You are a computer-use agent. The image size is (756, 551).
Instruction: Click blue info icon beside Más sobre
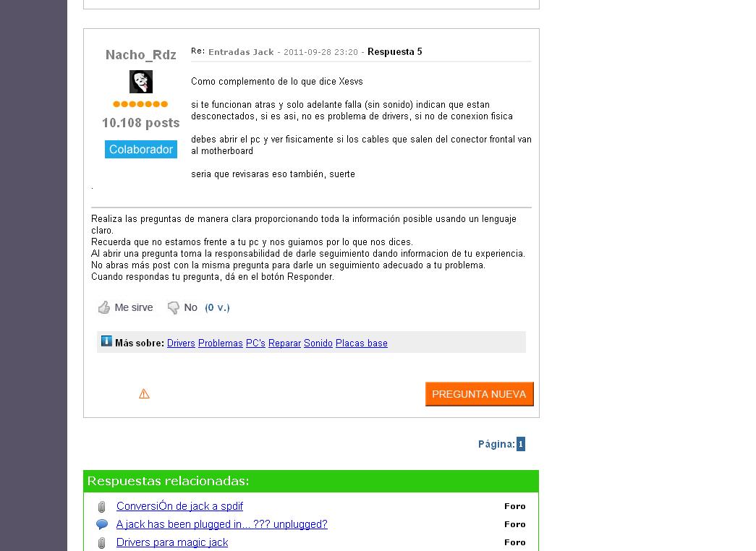coord(106,341)
